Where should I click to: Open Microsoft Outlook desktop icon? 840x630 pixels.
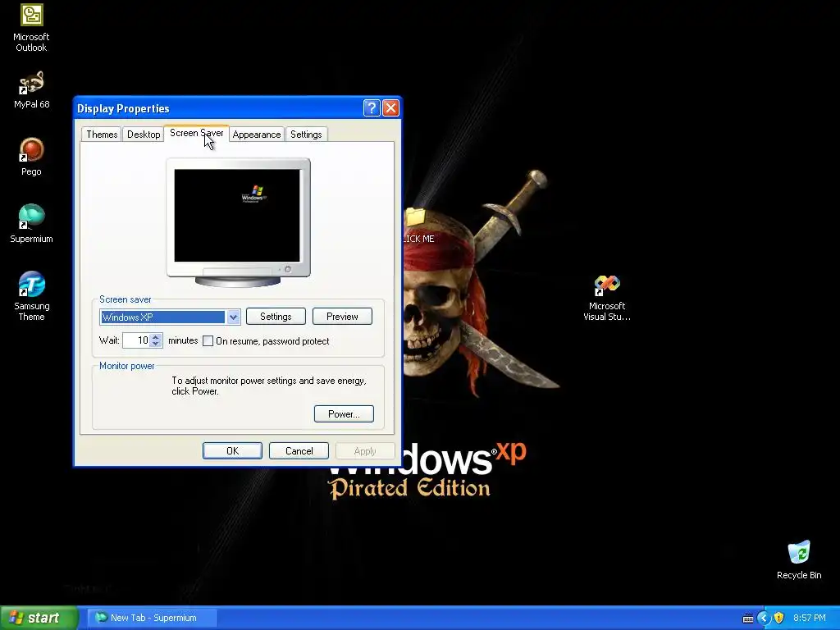point(31,27)
